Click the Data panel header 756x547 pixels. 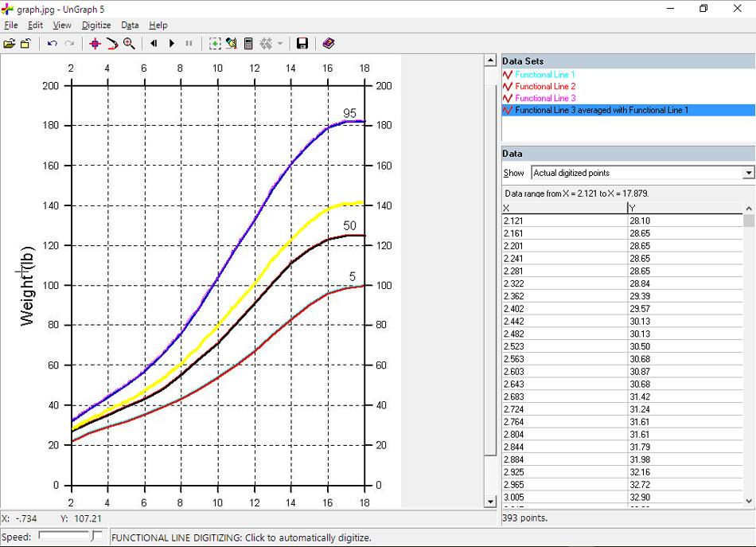pyautogui.click(x=628, y=154)
